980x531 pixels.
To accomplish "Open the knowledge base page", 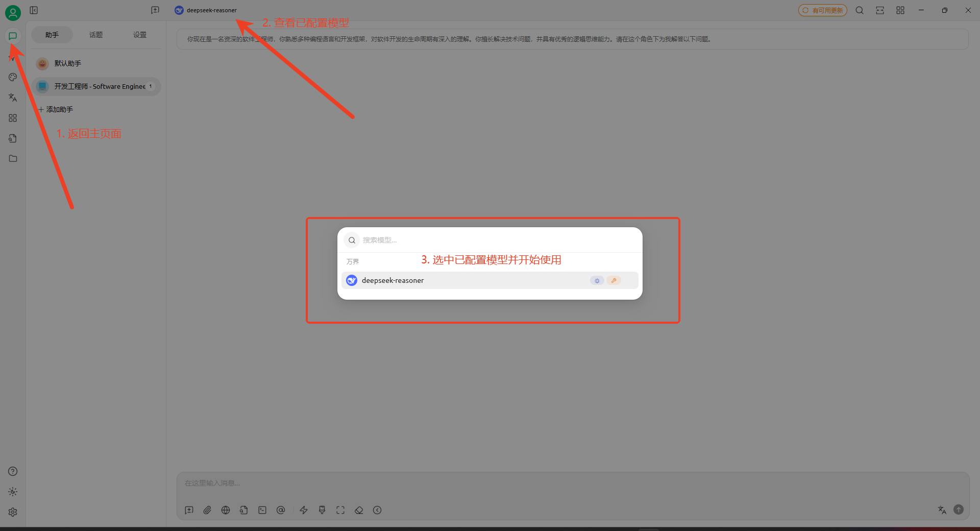I will [x=13, y=138].
